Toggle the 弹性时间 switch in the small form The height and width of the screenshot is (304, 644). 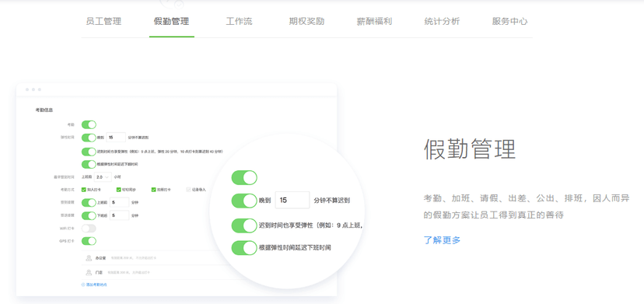click(89, 138)
